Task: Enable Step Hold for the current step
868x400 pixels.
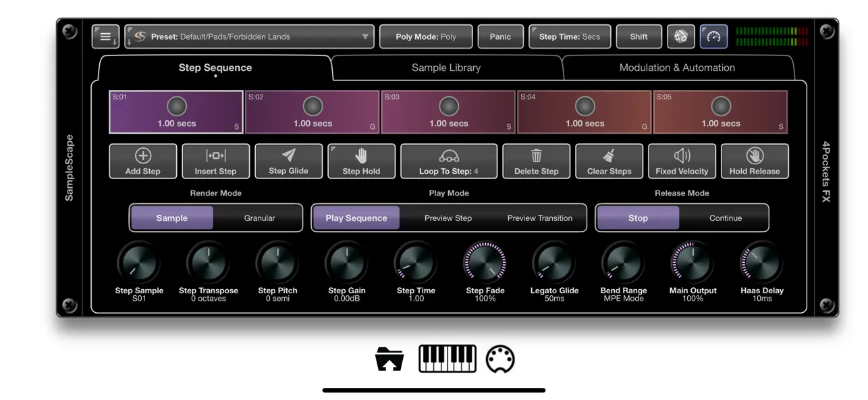Action: coord(361,161)
